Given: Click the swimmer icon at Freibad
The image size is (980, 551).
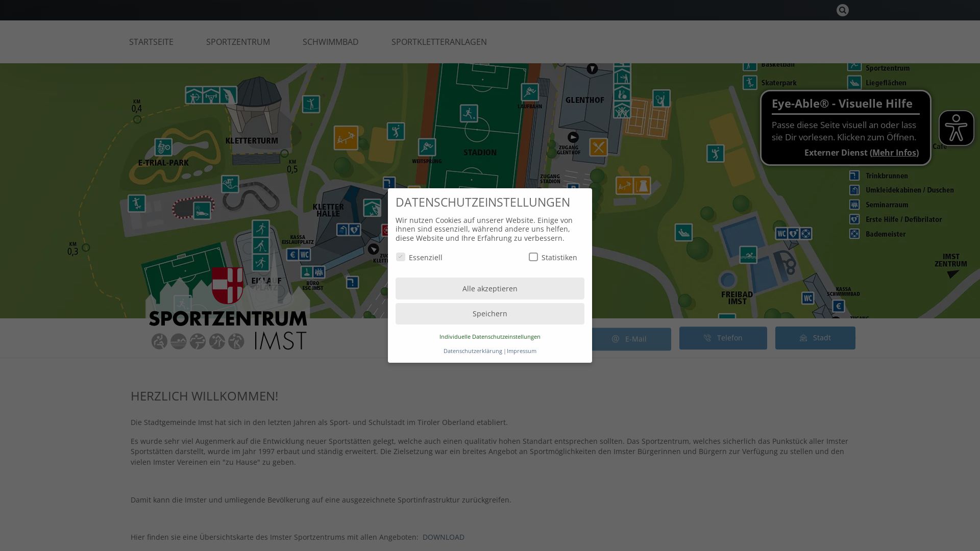Looking at the screenshot, I should (748, 255).
